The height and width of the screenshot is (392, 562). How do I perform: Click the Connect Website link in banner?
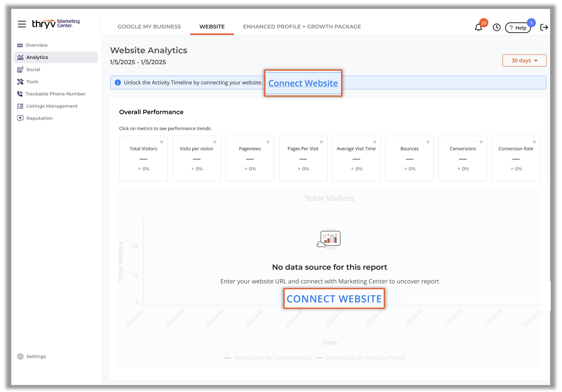point(303,83)
